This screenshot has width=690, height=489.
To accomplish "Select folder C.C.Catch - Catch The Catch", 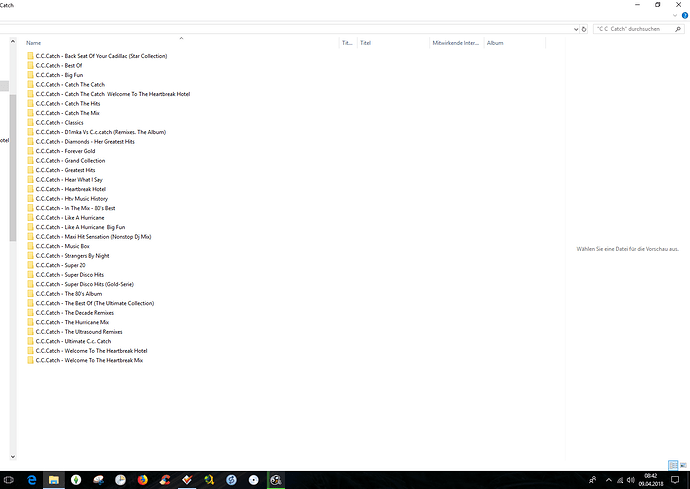I will [66, 85].
